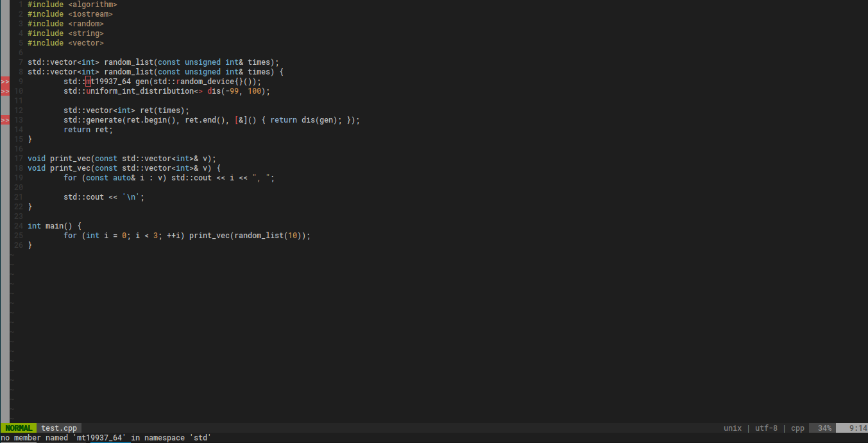
Task: Click the utf-8 encoding status entry
Action: (766, 428)
